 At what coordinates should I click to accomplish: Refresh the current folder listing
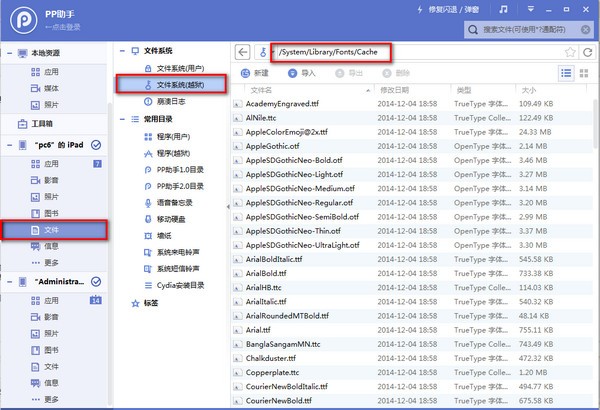tap(587, 52)
